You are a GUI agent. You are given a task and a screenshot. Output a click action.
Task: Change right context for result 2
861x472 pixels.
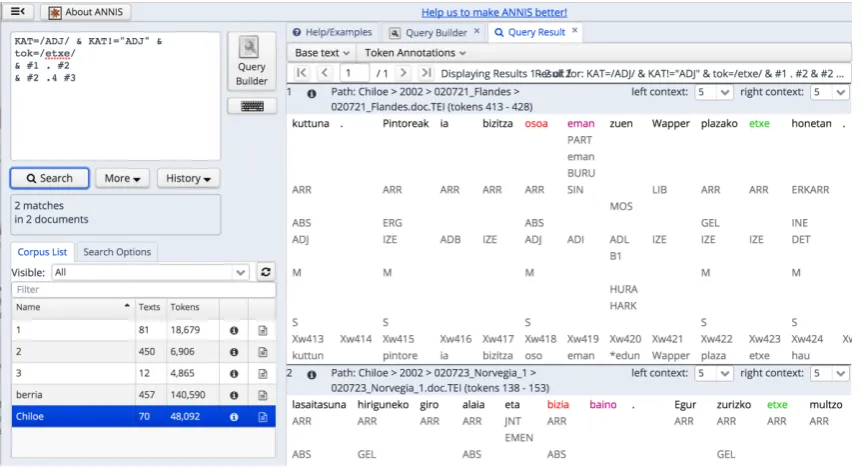pos(830,373)
